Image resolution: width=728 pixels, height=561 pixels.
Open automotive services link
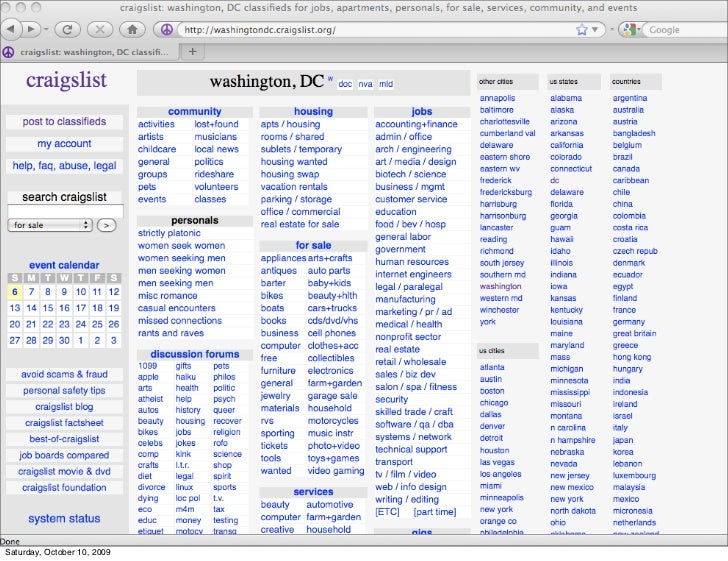tap(330, 504)
